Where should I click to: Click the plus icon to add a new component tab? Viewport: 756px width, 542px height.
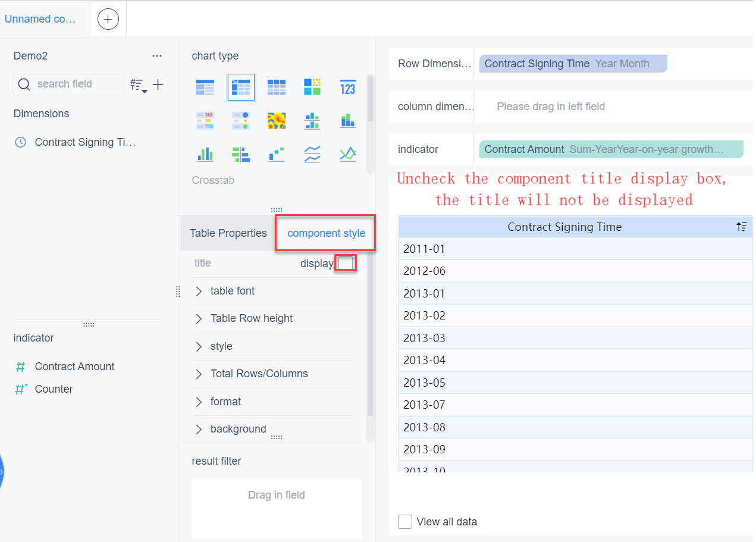pos(108,19)
